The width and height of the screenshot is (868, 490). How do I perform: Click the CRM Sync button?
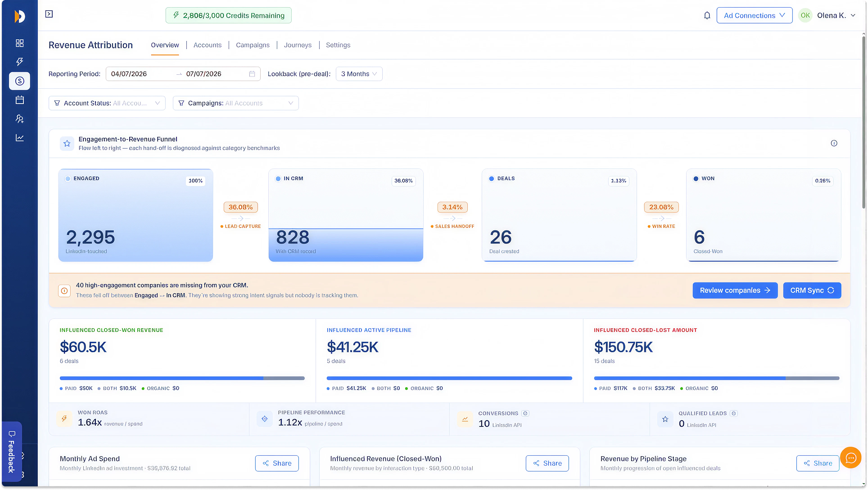(x=812, y=290)
